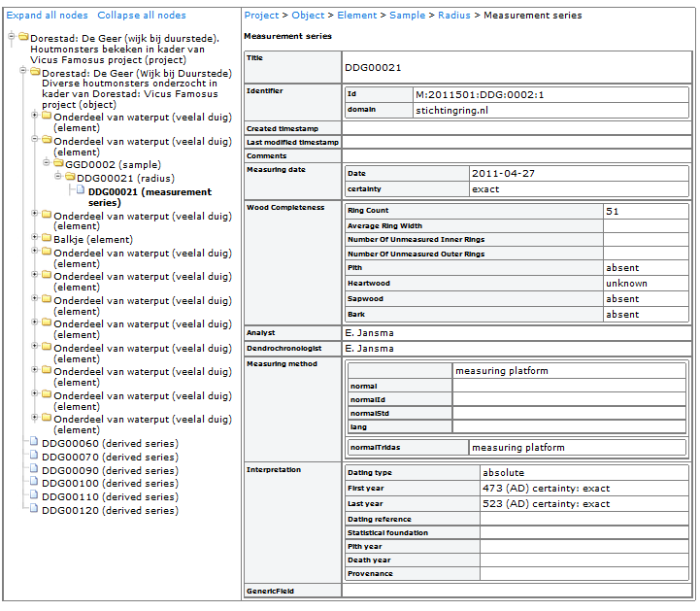Click the GGD0002 sample folder icon

pyautogui.click(x=58, y=162)
